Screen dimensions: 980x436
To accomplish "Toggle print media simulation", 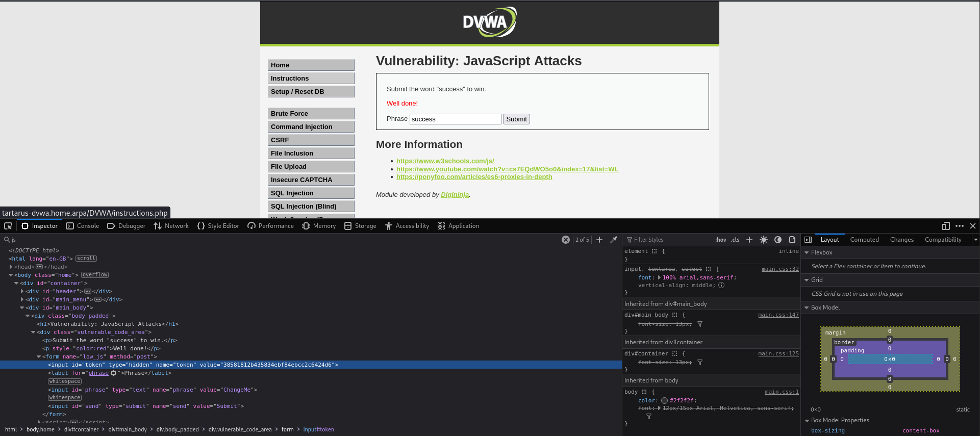I will pos(792,240).
